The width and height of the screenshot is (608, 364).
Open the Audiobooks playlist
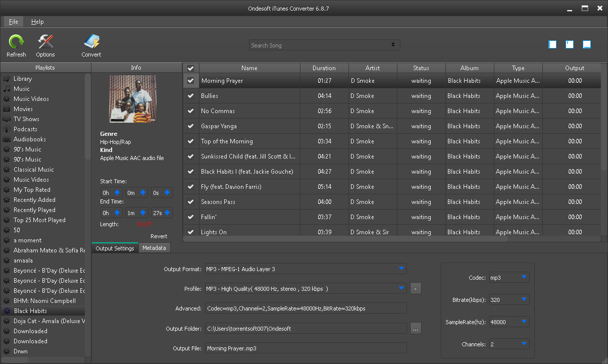(30, 139)
